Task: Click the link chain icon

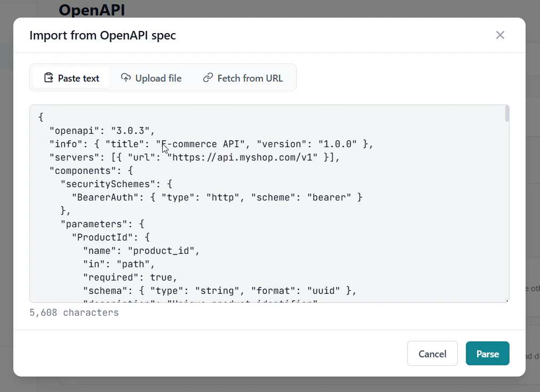Action: (x=208, y=78)
